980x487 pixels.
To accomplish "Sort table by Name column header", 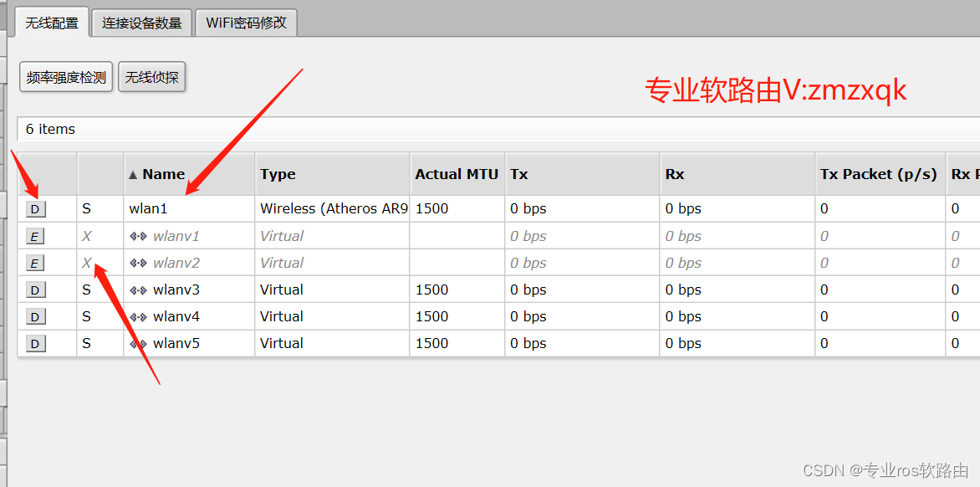I will coord(189,174).
